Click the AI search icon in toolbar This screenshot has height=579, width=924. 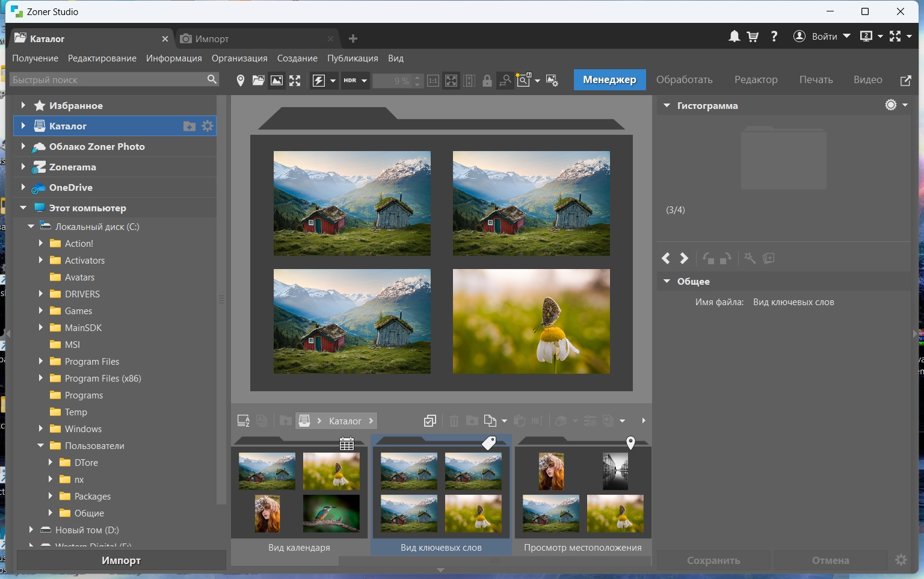(x=523, y=80)
